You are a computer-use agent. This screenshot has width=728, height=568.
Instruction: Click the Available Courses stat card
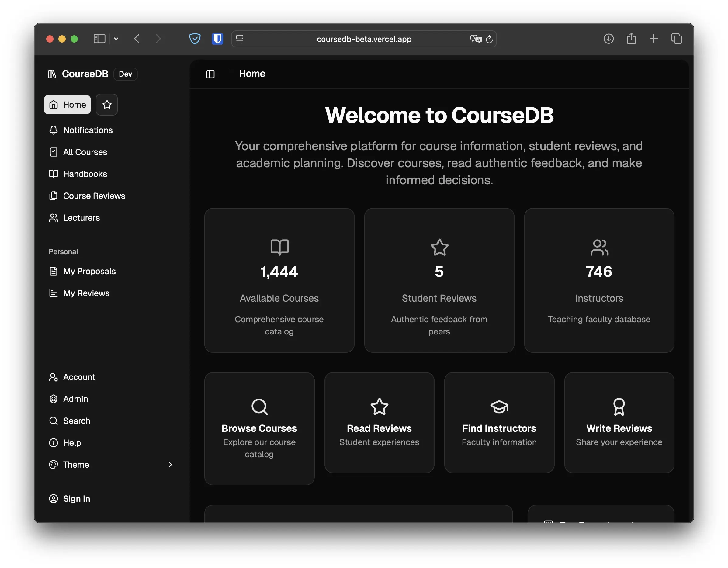(279, 280)
